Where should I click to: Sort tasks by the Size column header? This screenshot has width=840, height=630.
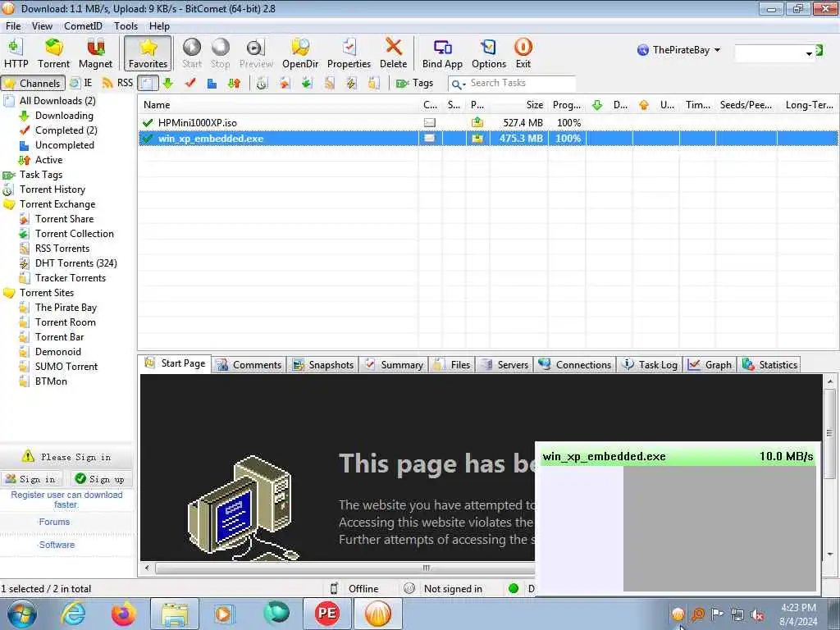[x=518, y=105]
